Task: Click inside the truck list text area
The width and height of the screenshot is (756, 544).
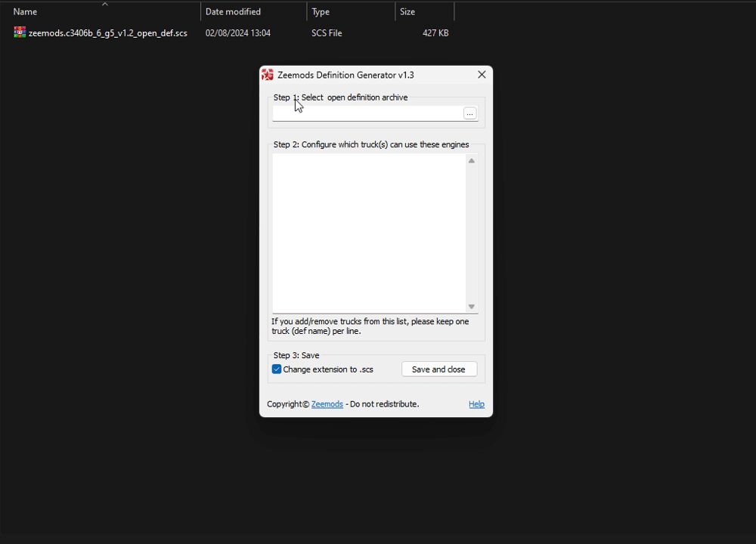Action: 370,233
